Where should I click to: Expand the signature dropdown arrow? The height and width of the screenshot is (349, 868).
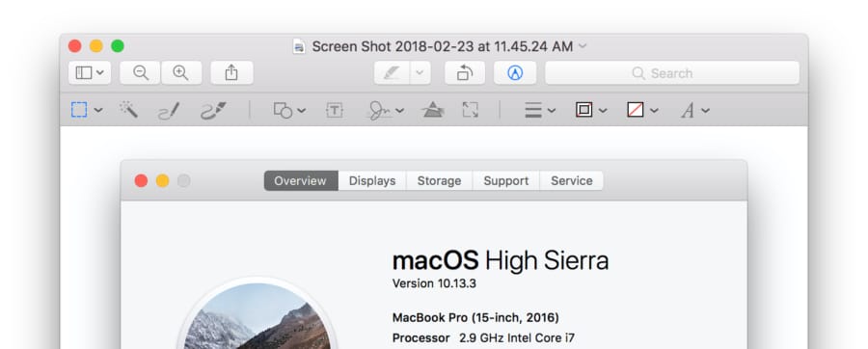pos(399,110)
